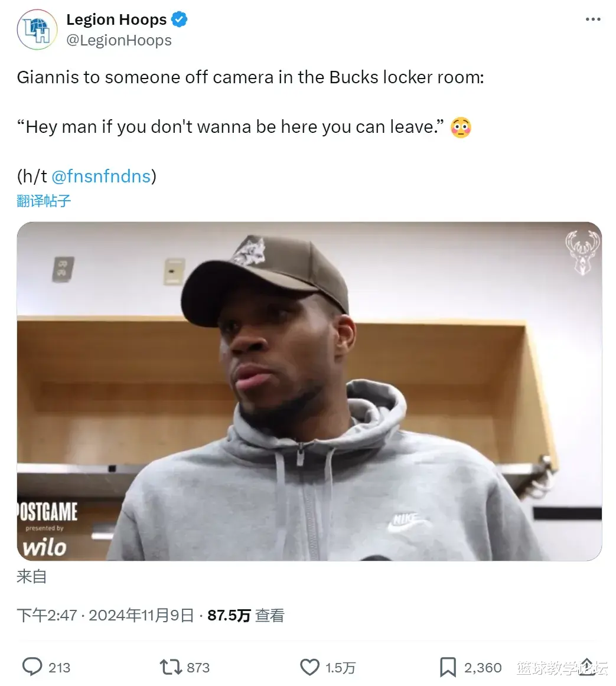Click the 1.5万 likes count
The height and width of the screenshot is (686, 616).
[x=341, y=668]
